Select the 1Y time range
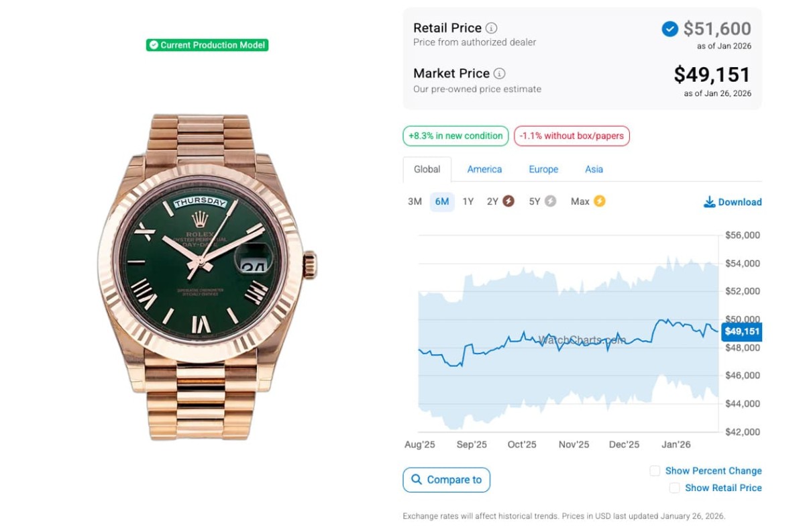The width and height of the screenshot is (805, 532). click(x=468, y=201)
